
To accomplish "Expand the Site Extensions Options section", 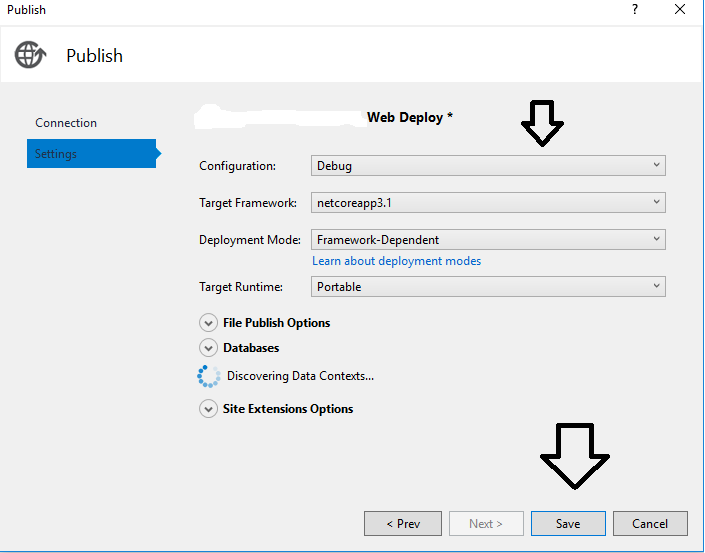I will point(208,409).
